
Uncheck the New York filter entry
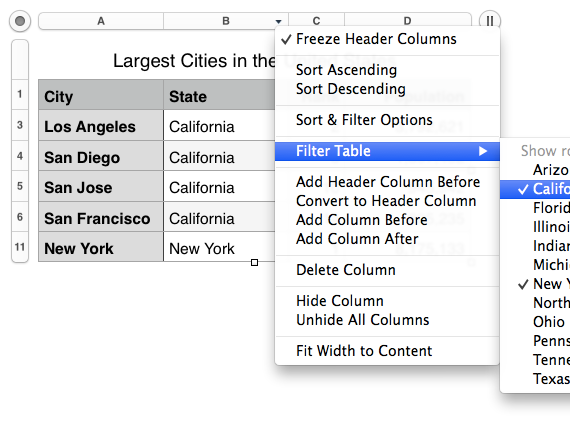[535, 284]
